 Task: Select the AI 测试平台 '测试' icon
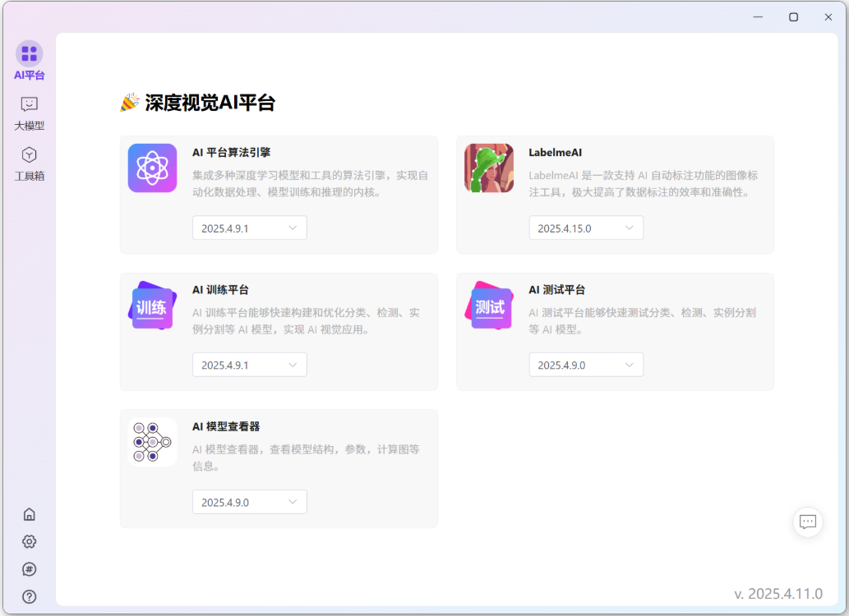coord(488,305)
